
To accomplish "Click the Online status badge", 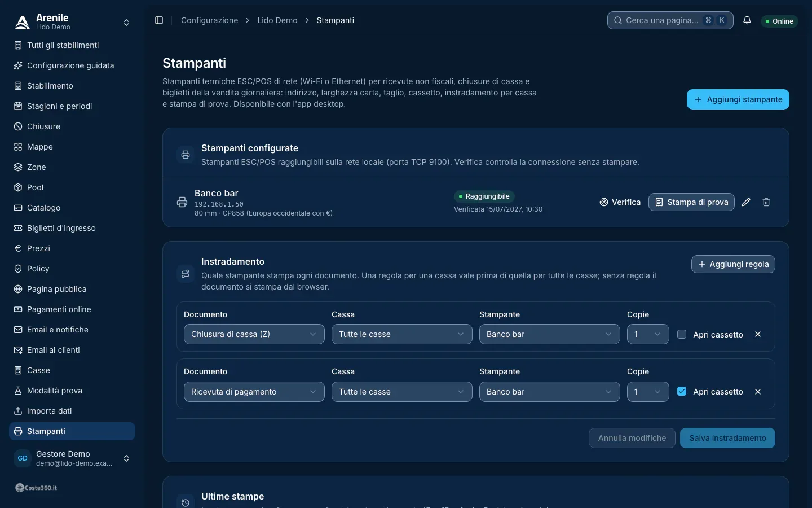I will [x=779, y=21].
